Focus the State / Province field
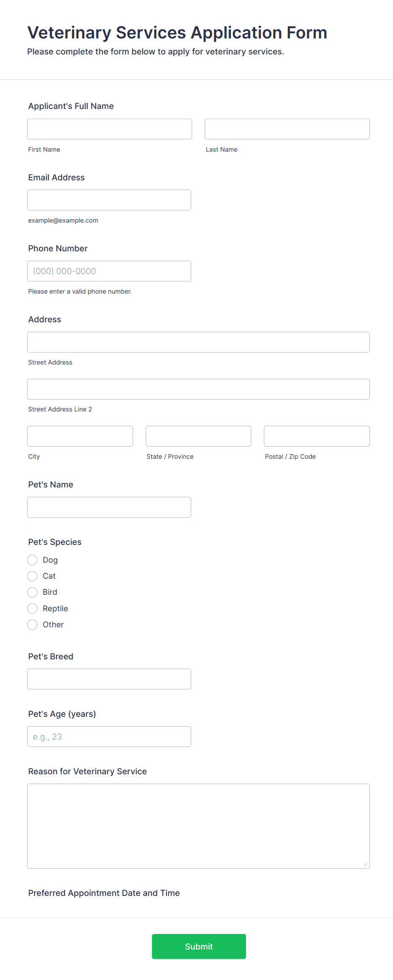Screen dimensions: 393x980 198,436
